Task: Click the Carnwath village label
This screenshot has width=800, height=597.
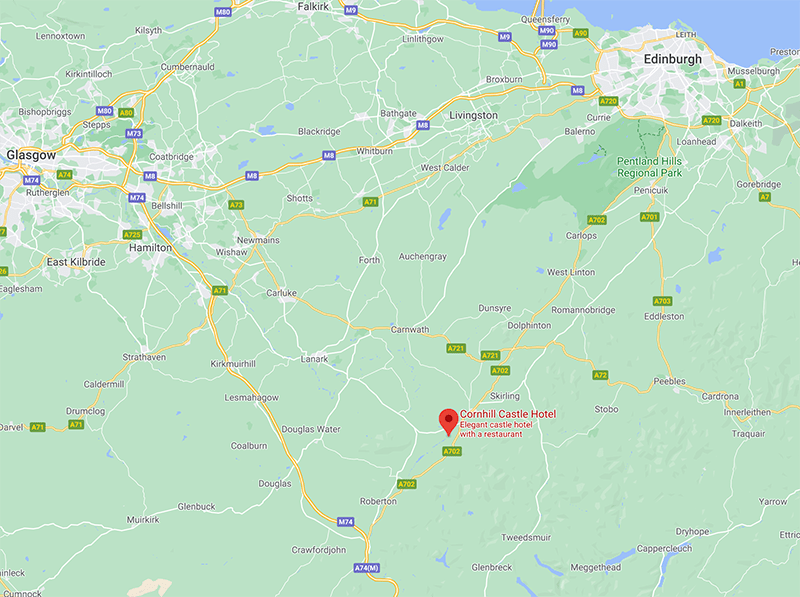Action: click(410, 330)
